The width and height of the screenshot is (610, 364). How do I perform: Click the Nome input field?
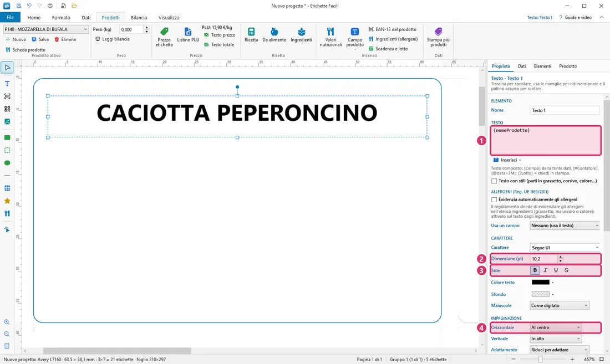(x=565, y=110)
